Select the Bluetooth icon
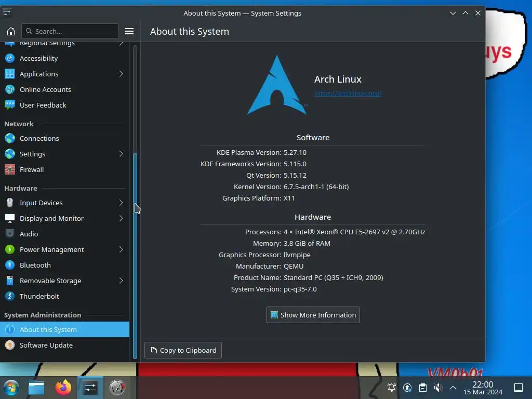This screenshot has width=532, height=399. (10, 265)
